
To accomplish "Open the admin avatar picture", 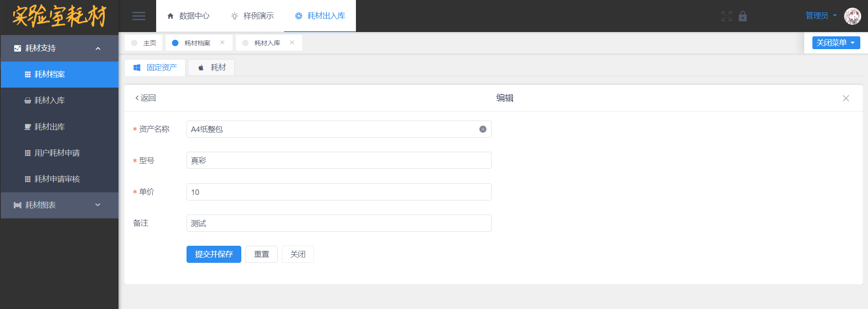I will pos(852,16).
